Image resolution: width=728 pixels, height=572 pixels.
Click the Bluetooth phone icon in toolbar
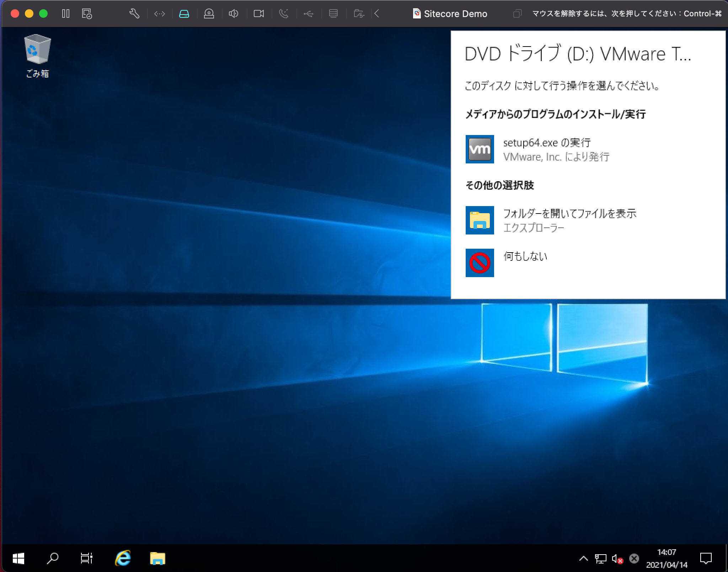point(284,14)
